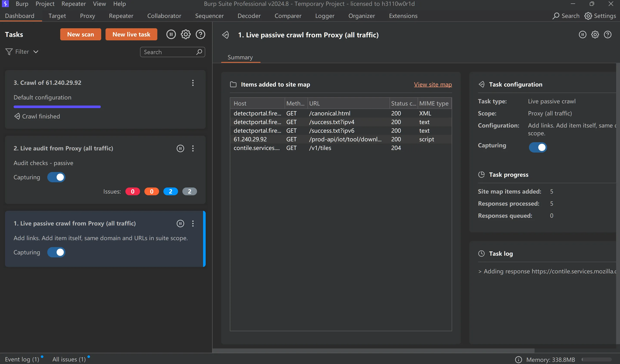Open three-dot menu for Live audit task
Viewport: 620px width, 364px height.
(x=193, y=148)
